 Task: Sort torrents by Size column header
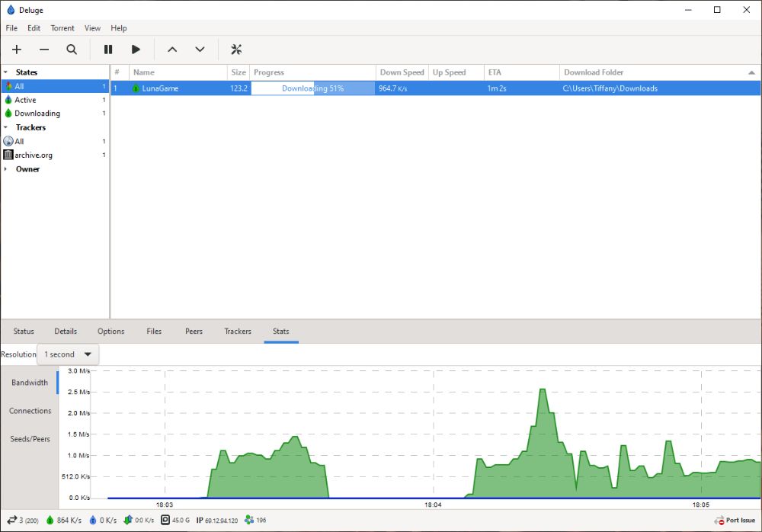tap(238, 72)
